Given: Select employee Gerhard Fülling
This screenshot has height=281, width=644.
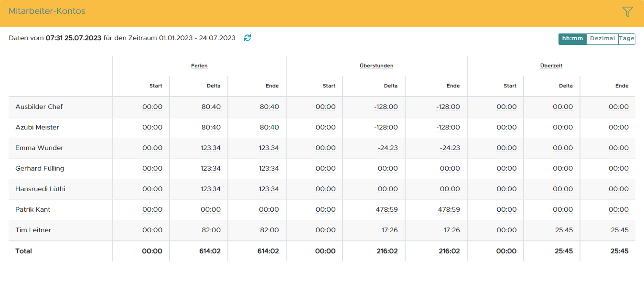Looking at the screenshot, I should (40, 169).
